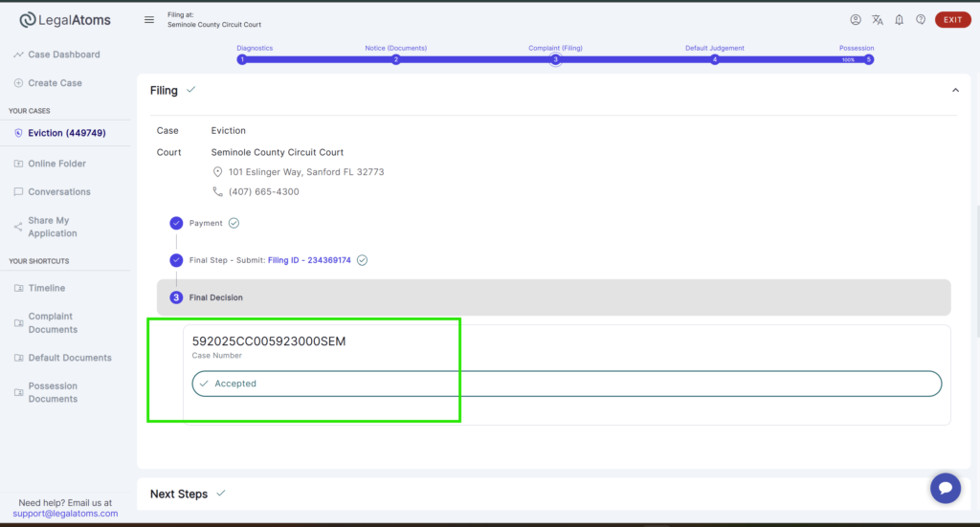The width and height of the screenshot is (980, 527).
Task: Email support@legalatoms.com link
Action: click(65, 514)
